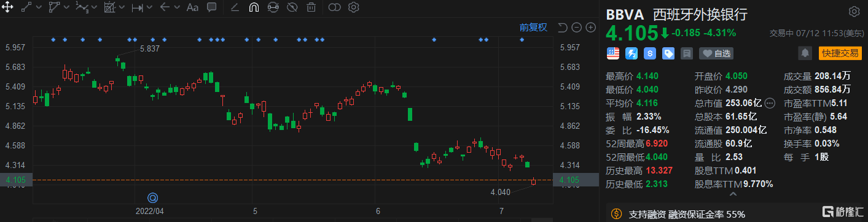Toggle hide all drawings
The image size is (868, 222).
tap(292, 8)
